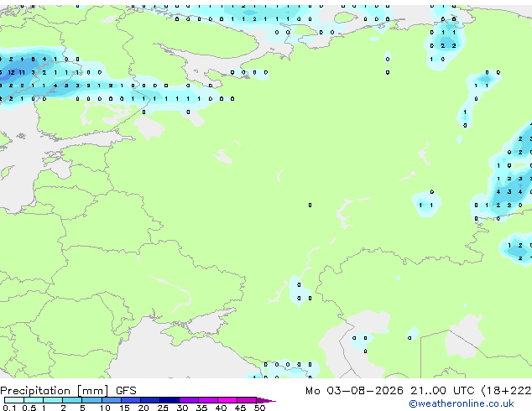Select the 40–45 mm magenta legend swatch
Screen dimensions: 532x411
click(227, 400)
